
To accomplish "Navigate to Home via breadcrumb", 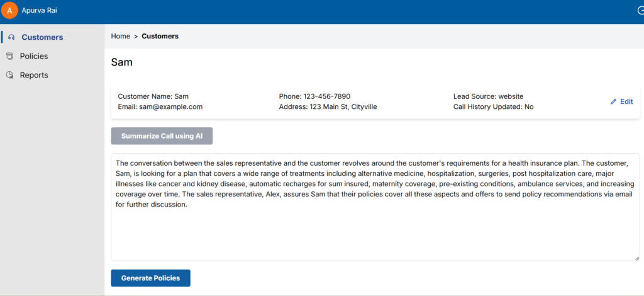I will click(x=120, y=36).
